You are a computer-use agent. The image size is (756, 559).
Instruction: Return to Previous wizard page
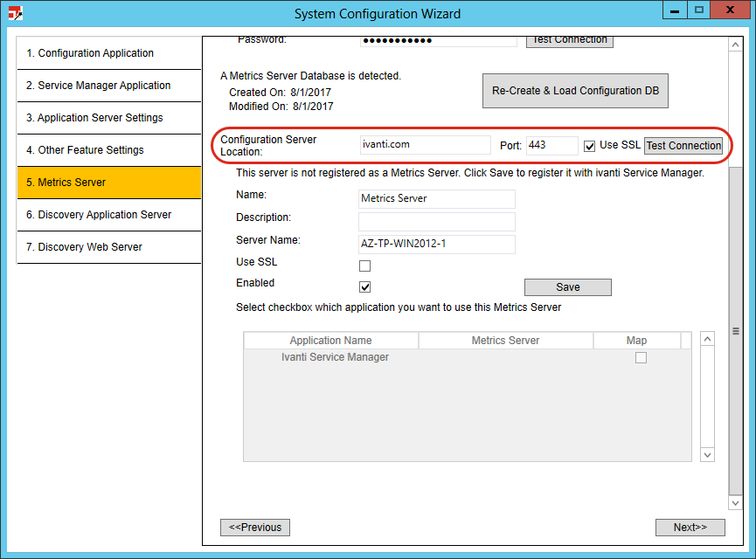tap(255, 528)
